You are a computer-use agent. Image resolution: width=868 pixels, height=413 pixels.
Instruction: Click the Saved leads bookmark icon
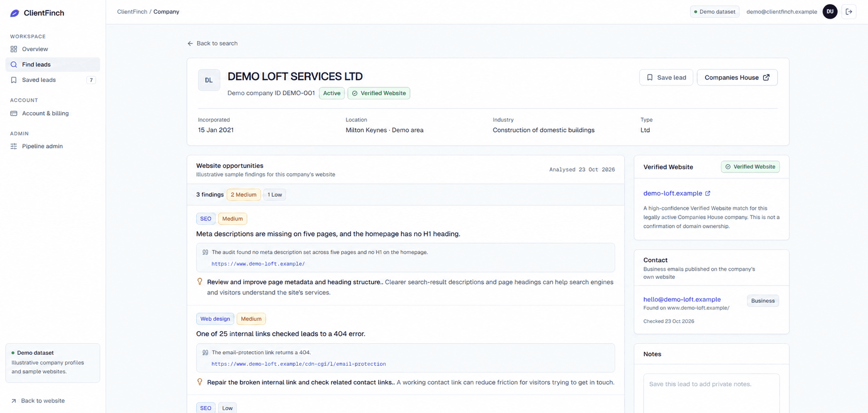(14, 80)
